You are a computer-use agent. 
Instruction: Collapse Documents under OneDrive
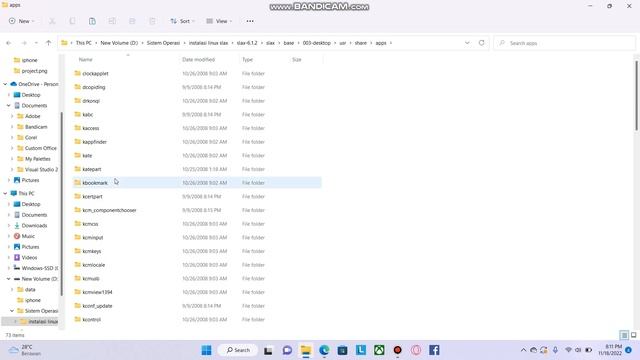[9, 105]
